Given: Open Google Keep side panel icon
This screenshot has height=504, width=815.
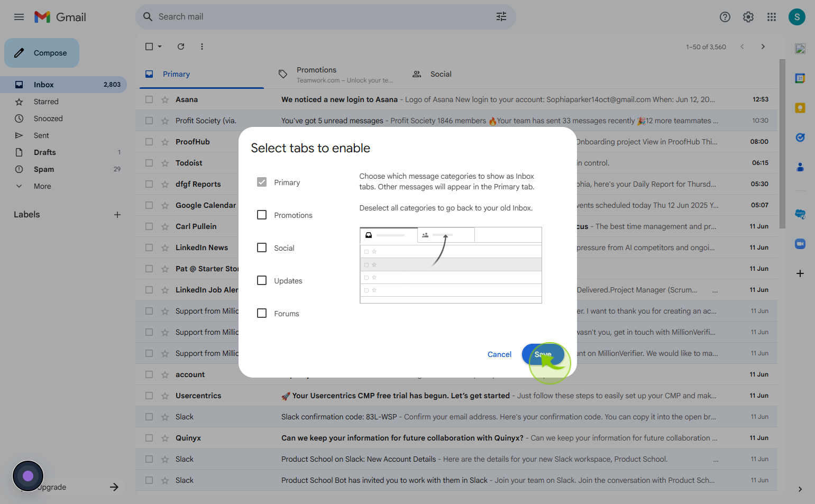Looking at the screenshot, I should [x=800, y=108].
